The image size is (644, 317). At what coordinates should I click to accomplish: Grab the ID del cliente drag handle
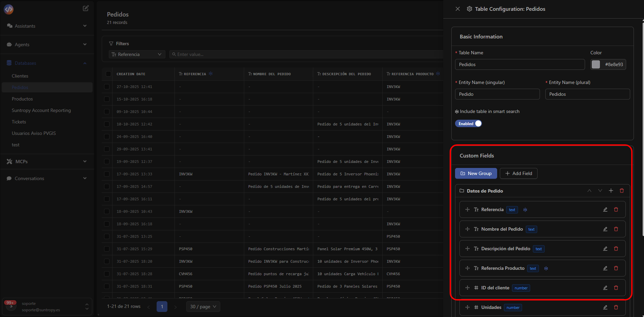pos(468,288)
